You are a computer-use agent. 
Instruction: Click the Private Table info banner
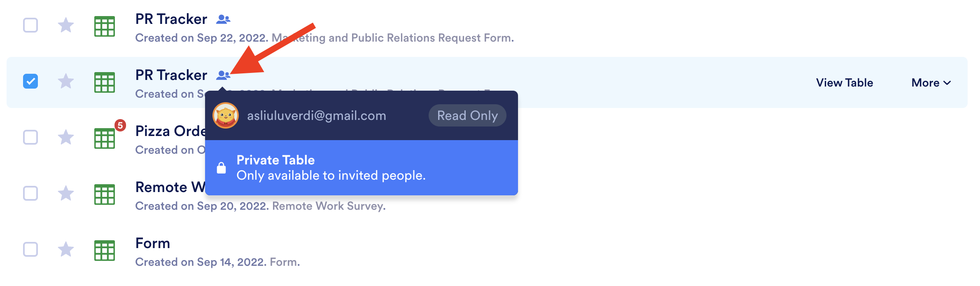361,168
